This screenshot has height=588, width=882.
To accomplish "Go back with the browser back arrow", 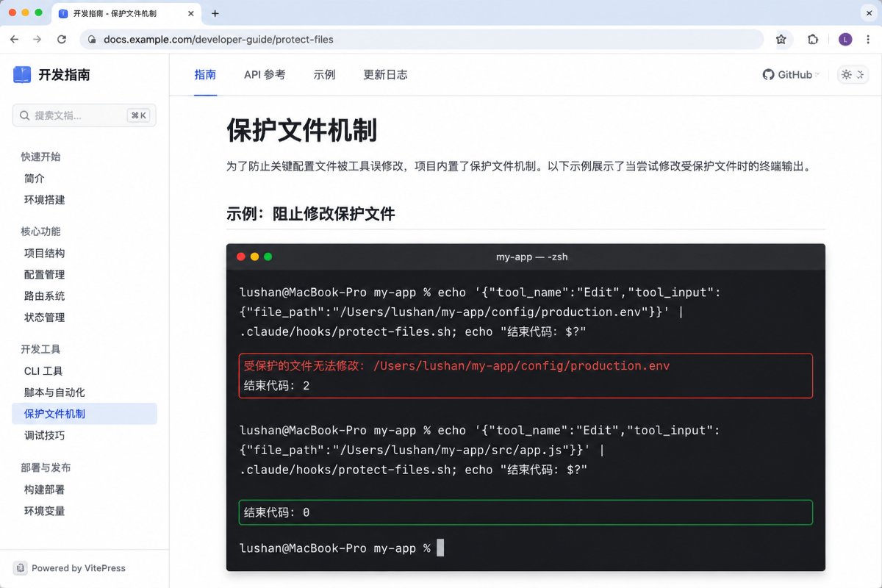I will (15, 39).
